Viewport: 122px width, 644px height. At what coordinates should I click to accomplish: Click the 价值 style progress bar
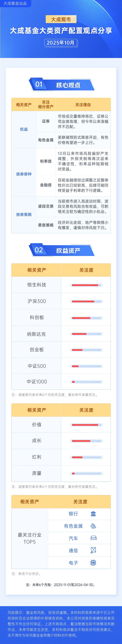point(86,425)
